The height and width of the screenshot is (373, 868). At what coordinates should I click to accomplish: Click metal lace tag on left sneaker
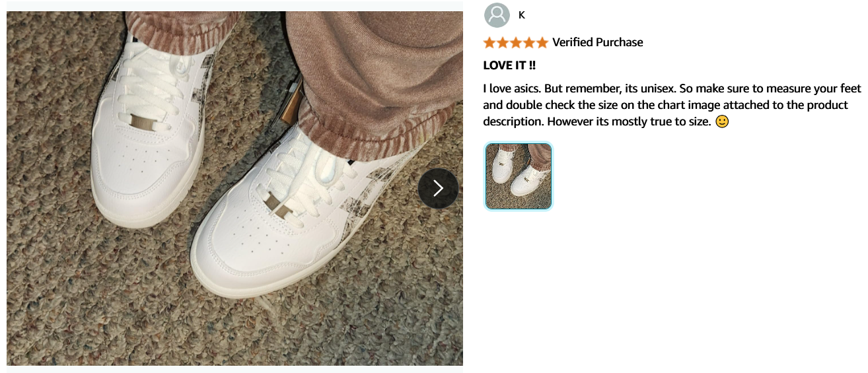tap(142, 121)
